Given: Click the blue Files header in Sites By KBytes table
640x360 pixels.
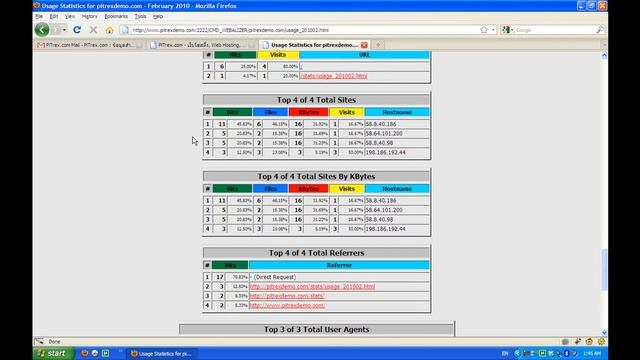Looking at the screenshot, I should click(270, 189).
